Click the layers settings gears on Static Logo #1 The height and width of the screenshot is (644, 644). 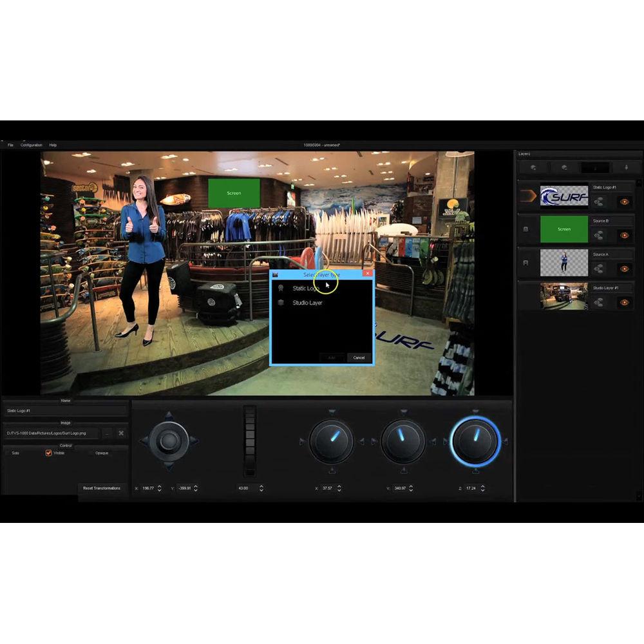tap(598, 201)
